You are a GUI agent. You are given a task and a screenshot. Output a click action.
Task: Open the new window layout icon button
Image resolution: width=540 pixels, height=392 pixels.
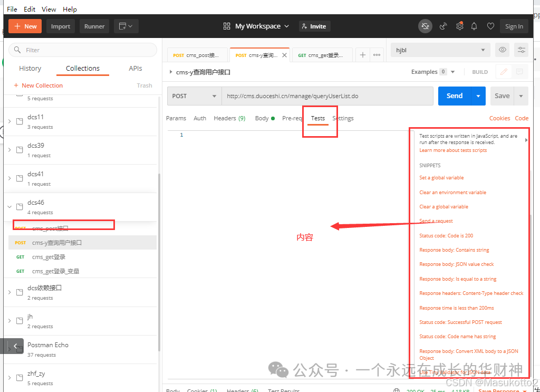coord(126,26)
